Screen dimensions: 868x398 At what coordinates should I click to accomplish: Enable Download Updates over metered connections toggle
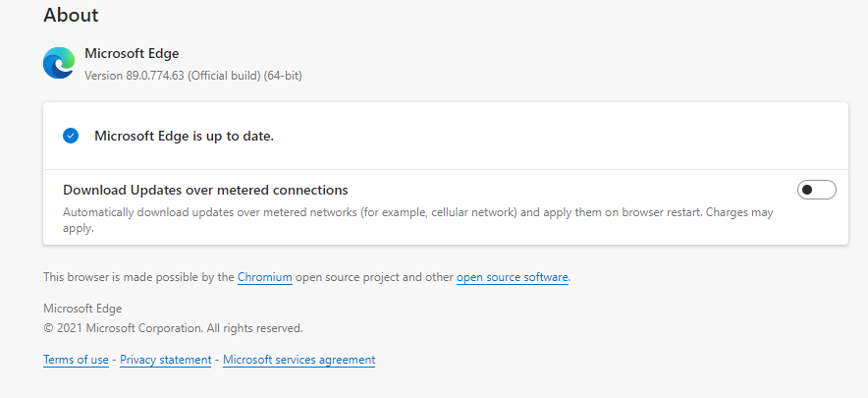[x=816, y=190]
